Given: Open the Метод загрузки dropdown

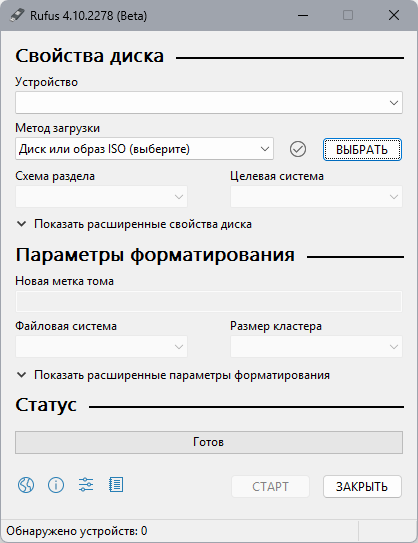Looking at the screenshot, I should pyautogui.click(x=144, y=149).
